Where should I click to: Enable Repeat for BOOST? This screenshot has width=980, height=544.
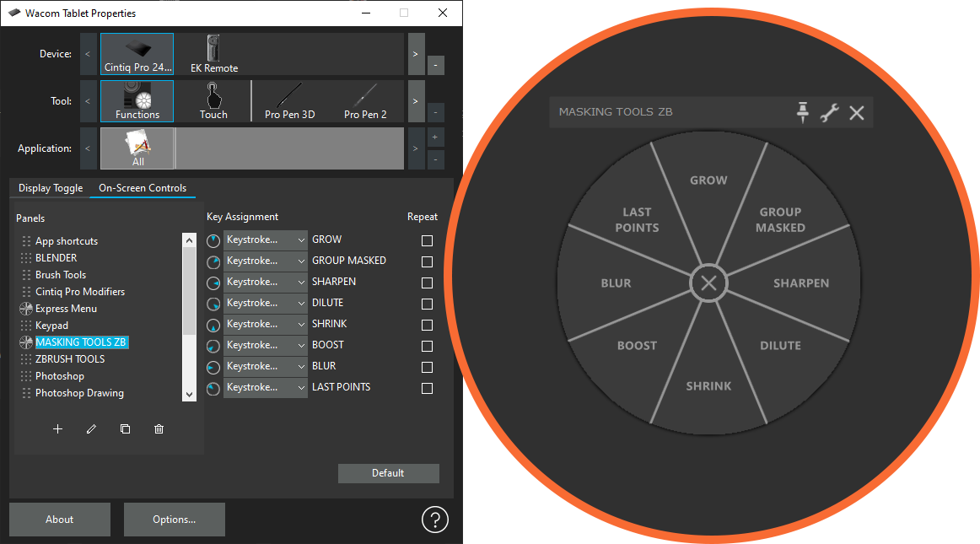427,347
